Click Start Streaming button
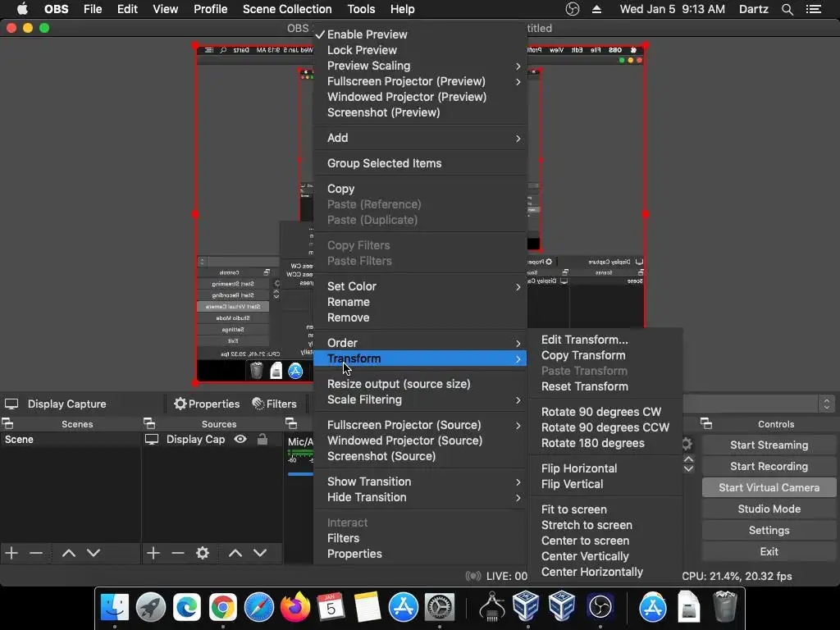This screenshot has height=630, width=840. 769,445
